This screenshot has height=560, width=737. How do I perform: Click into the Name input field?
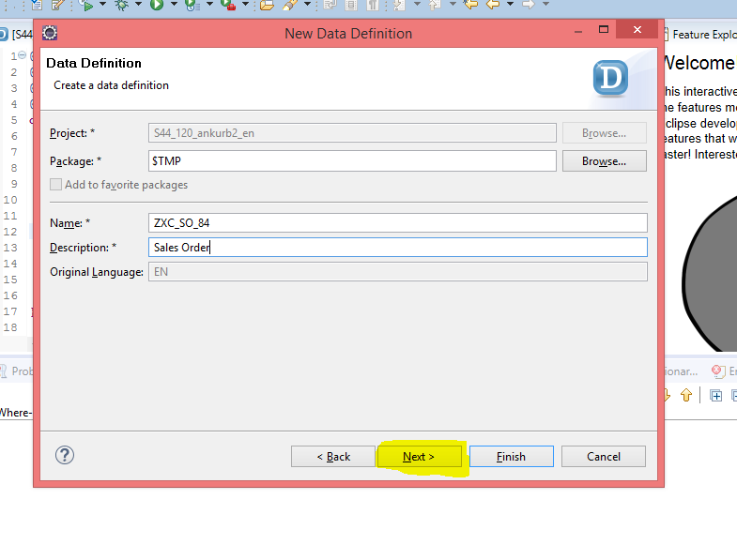398,222
